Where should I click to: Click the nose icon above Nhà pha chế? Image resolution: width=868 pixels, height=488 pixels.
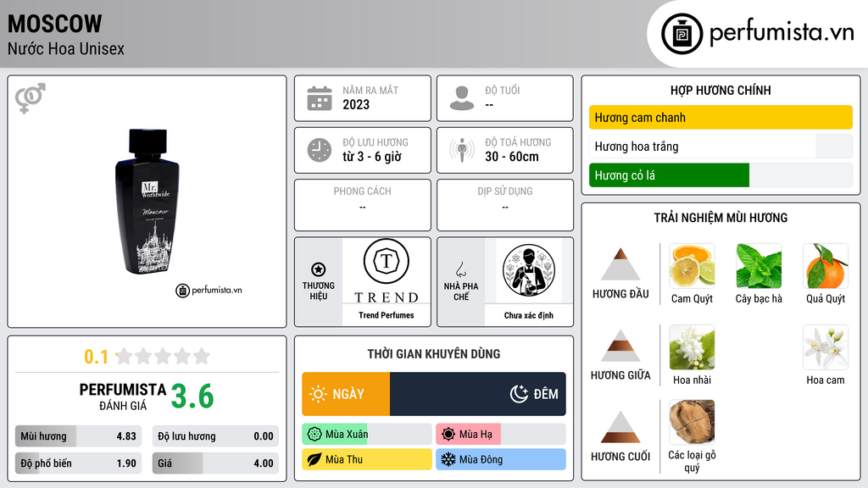click(x=460, y=269)
